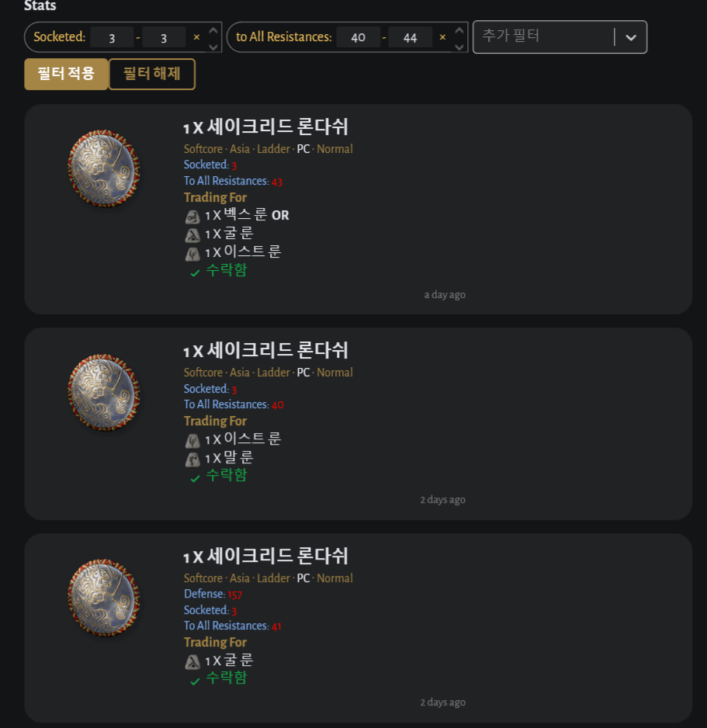707x728 pixels.
Task: Click the Gul rune icon in the third listing
Action: click(x=192, y=660)
